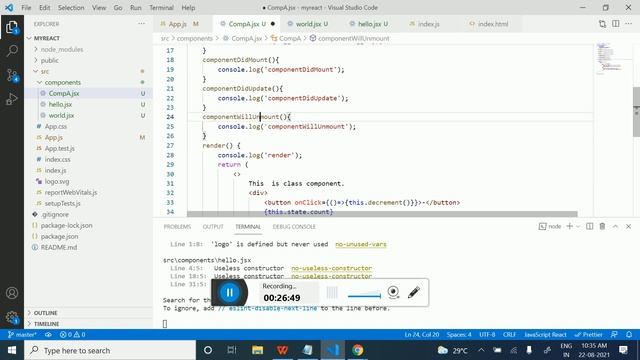Open the PROBLEMS panel tab
This screenshot has width=640, height=360.
click(177, 227)
